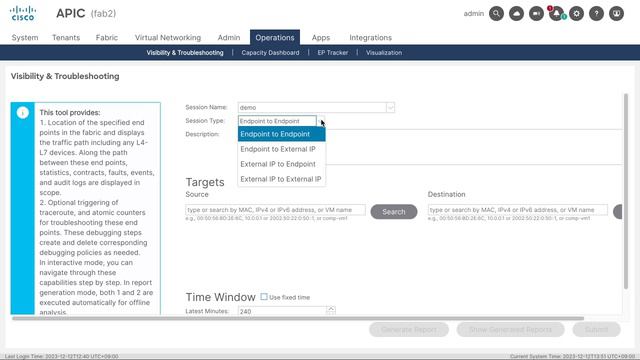Open the Admin menu
640x360 pixels.
229,38
